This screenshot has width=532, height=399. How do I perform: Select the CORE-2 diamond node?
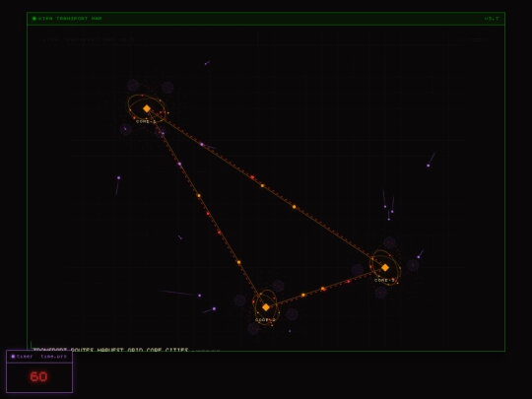(x=266, y=307)
